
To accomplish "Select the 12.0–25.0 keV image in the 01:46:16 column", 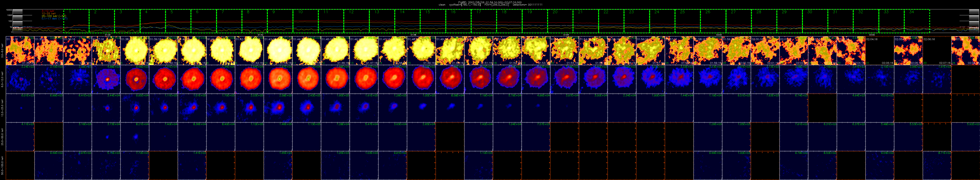I will [x=364, y=108].
